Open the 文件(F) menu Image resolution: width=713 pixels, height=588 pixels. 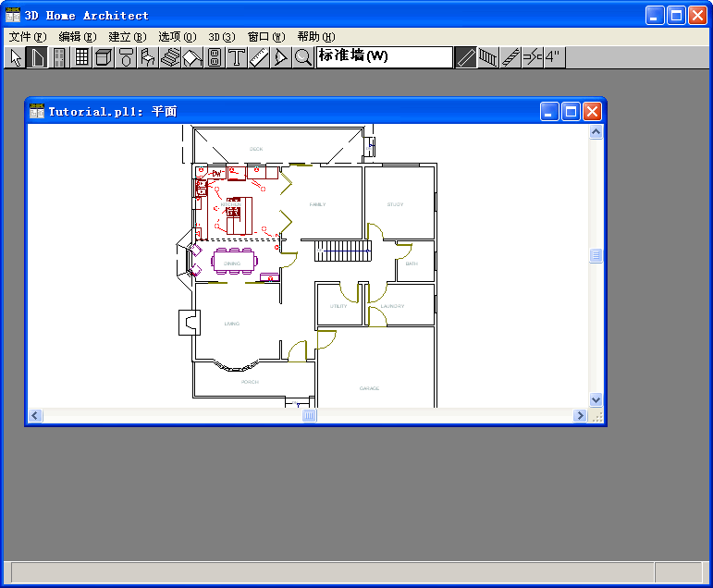click(x=28, y=37)
